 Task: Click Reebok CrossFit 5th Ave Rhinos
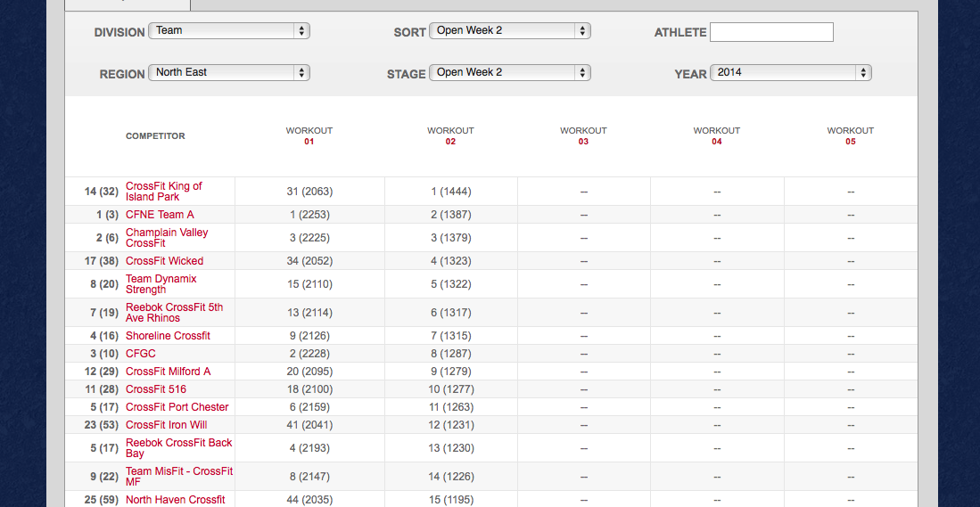[175, 313]
